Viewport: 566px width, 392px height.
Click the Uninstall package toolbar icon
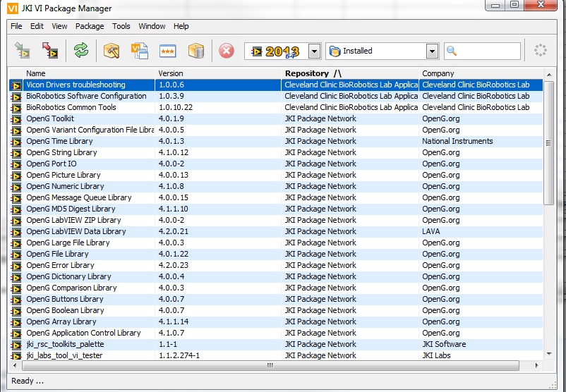coord(49,51)
